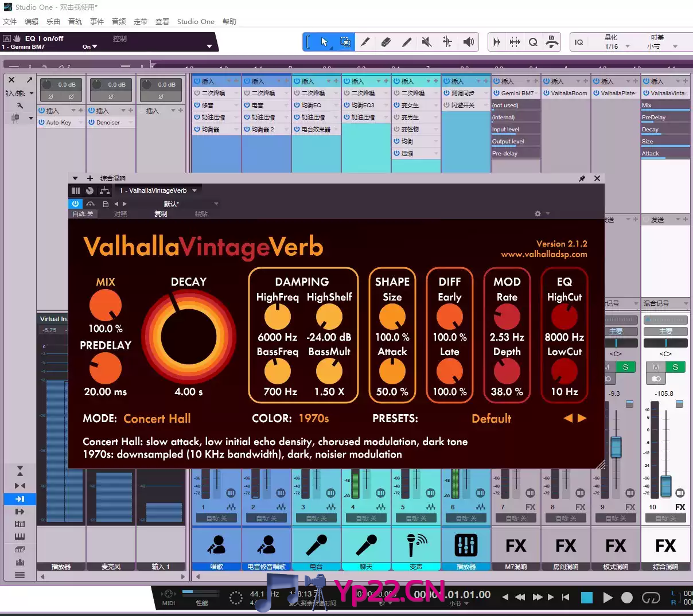Click the IQ button in toolbar
This screenshot has height=616, width=693.
point(579,42)
